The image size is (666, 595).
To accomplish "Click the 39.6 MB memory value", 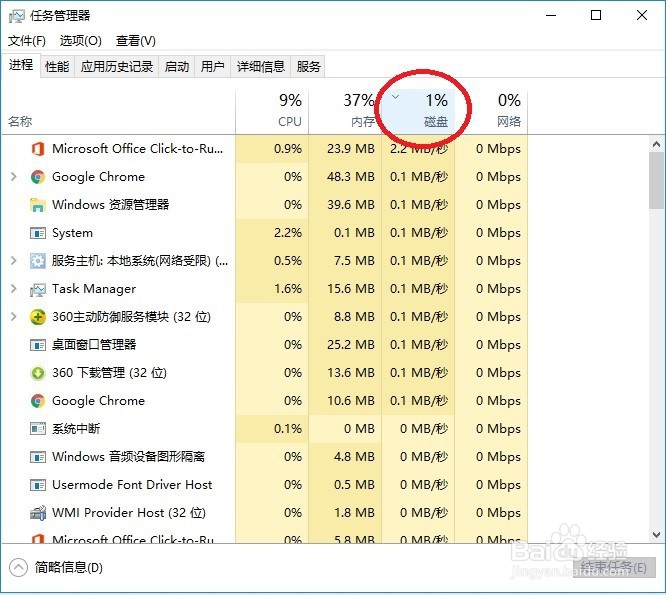I will pyautogui.click(x=351, y=205).
